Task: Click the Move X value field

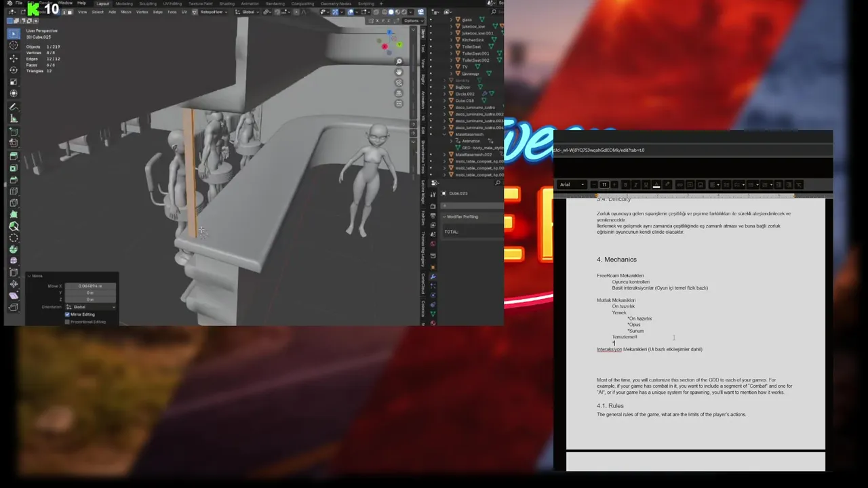Action: (90, 286)
